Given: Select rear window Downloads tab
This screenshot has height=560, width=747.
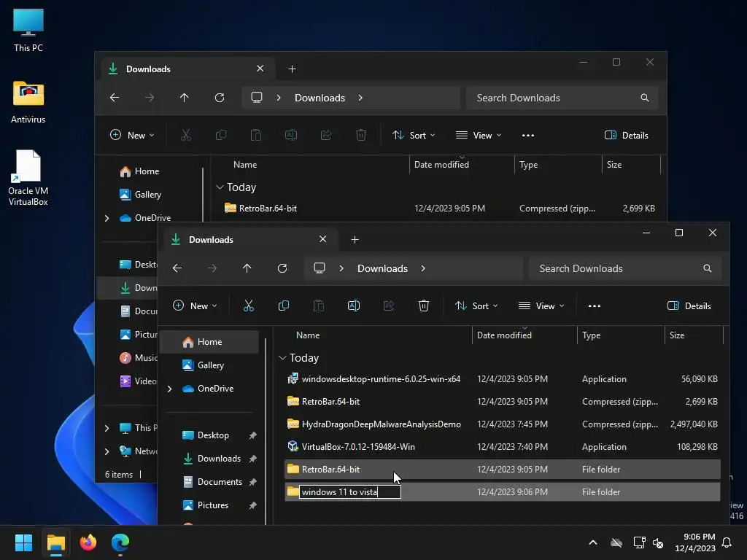Looking at the screenshot, I should point(186,69).
